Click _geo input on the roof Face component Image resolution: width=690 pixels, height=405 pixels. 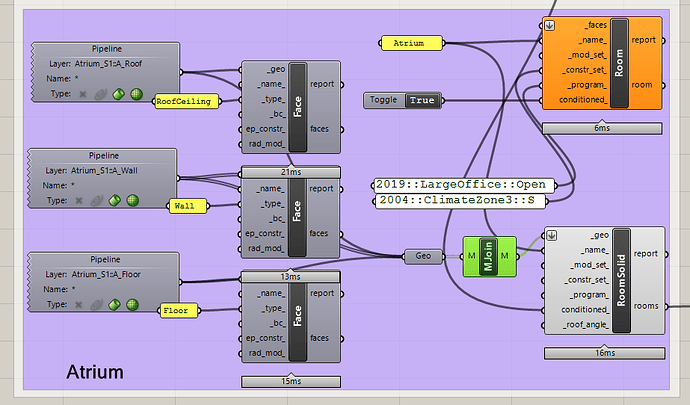click(x=276, y=70)
